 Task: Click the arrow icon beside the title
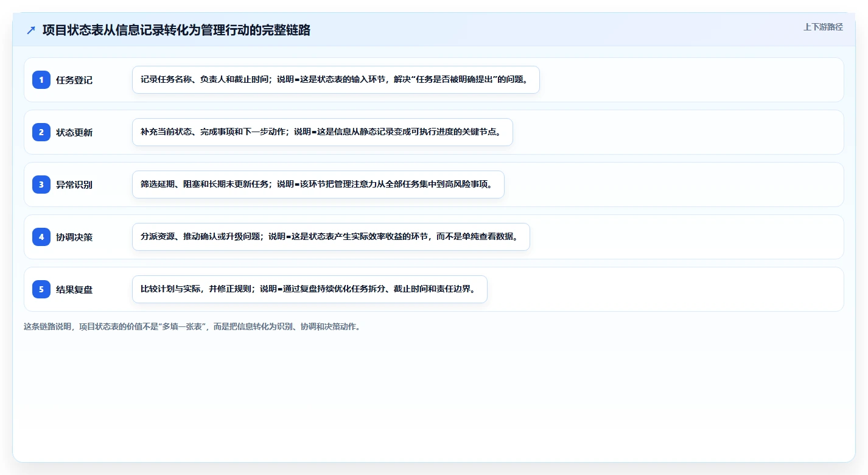tap(31, 30)
